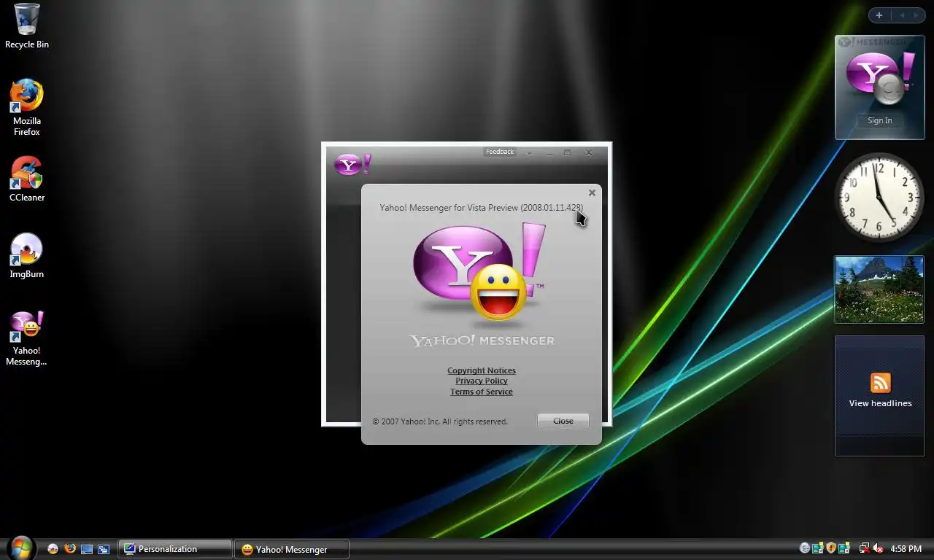Open the Windows Security shield tray icon

click(830, 548)
